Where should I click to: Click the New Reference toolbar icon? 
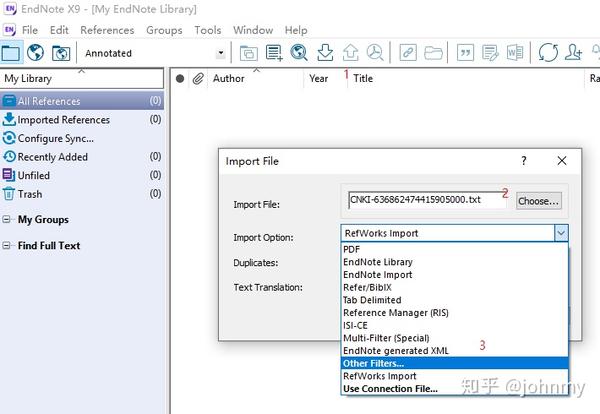[x=274, y=53]
